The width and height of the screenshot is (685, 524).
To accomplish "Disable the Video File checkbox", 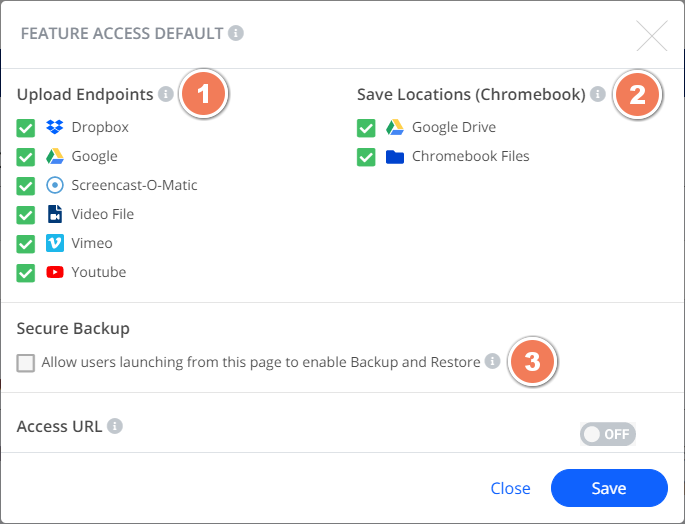I will [x=26, y=215].
